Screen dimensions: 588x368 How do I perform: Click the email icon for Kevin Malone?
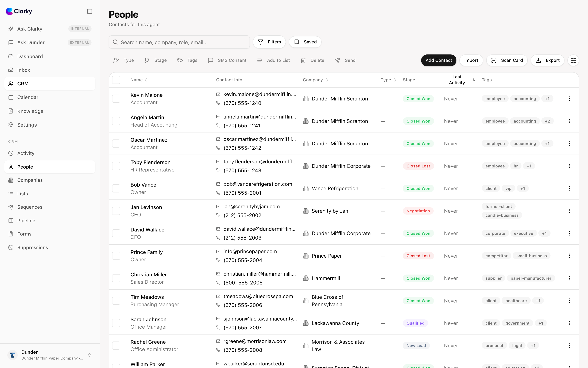[x=218, y=94]
